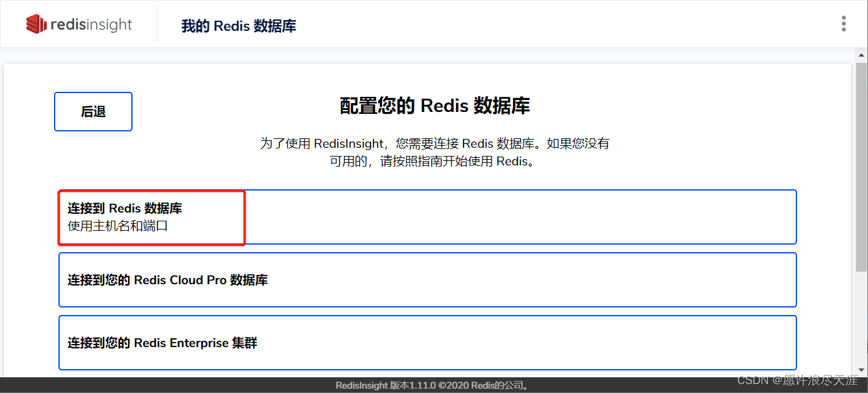The height and width of the screenshot is (393, 868).
Task: Click the intro paragraph about RedisInsight
Action: (435, 152)
